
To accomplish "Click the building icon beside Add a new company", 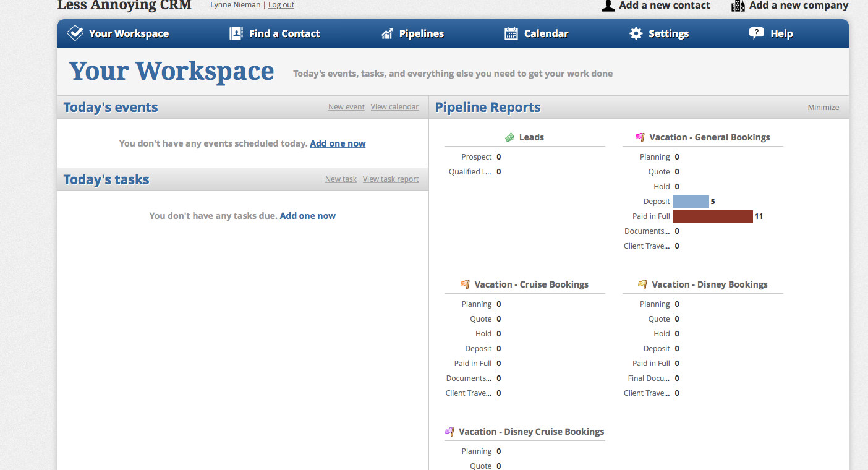I will click(737, 6).
